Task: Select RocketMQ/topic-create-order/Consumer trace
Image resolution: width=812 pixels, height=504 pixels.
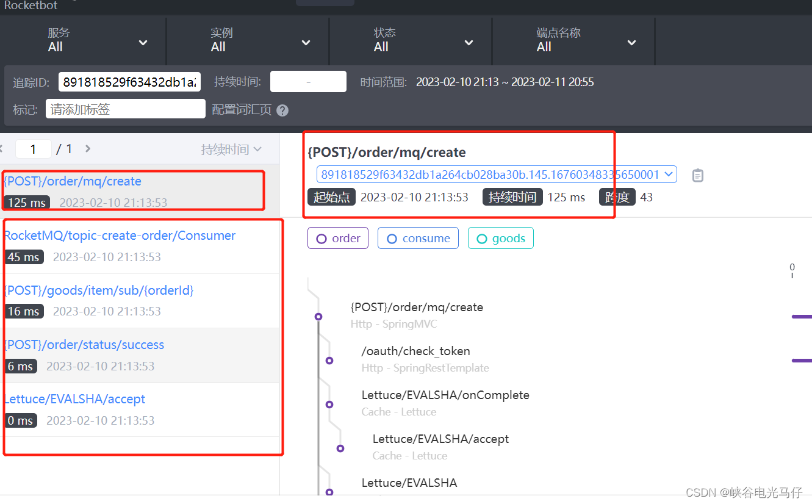Action: coord(140,246)
